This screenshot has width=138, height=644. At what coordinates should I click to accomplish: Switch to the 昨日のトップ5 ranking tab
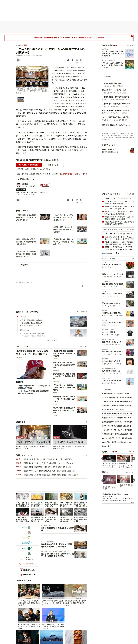click(126, 198)
